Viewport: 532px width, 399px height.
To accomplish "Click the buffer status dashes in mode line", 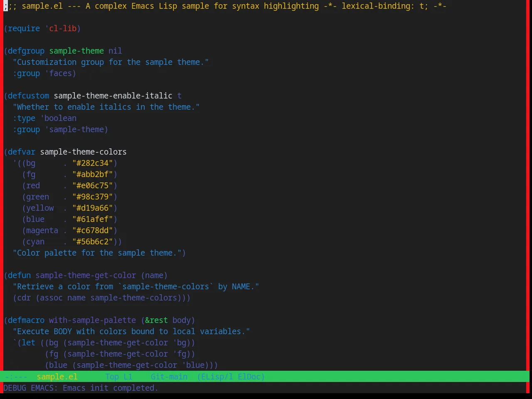I will pos(16,377).
